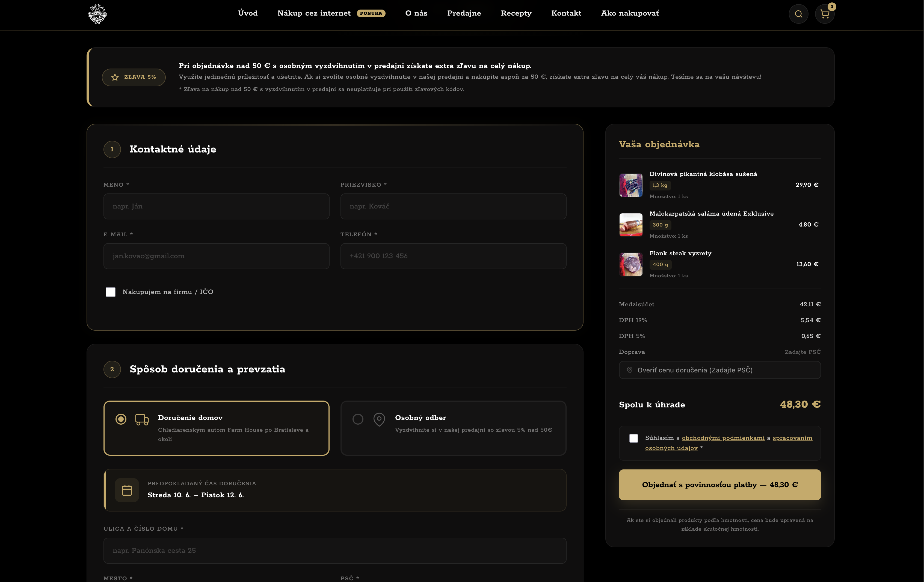Click the star icon in ZĽAVA 5% badge
The height and width of the screenshot is (582, 924).
coord(115,77)
